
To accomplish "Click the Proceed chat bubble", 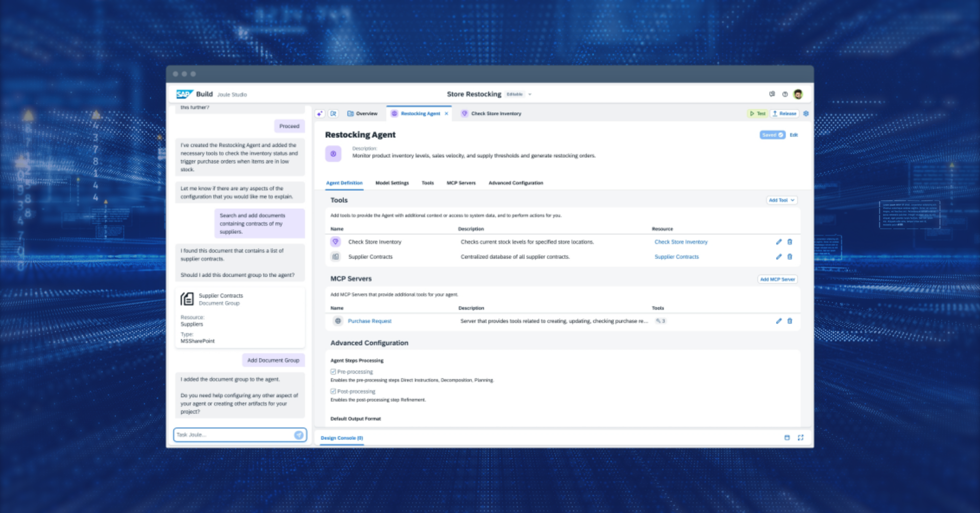I will click(289, 126).
